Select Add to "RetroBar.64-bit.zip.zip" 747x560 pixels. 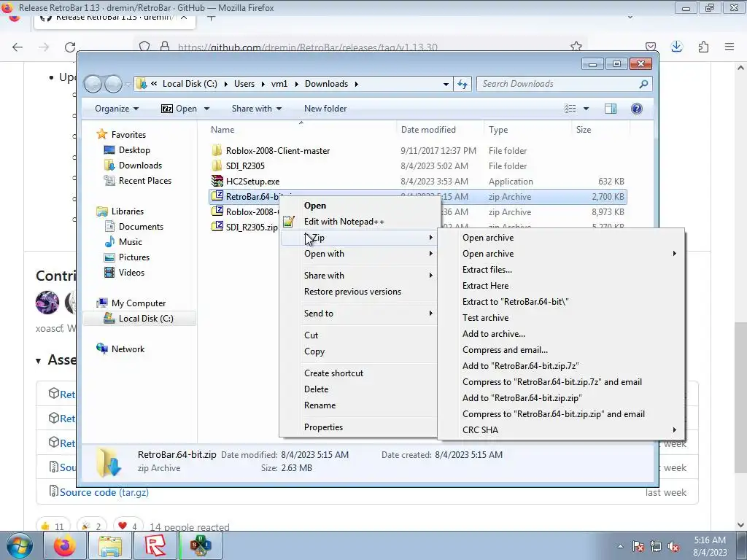[522, 398]
